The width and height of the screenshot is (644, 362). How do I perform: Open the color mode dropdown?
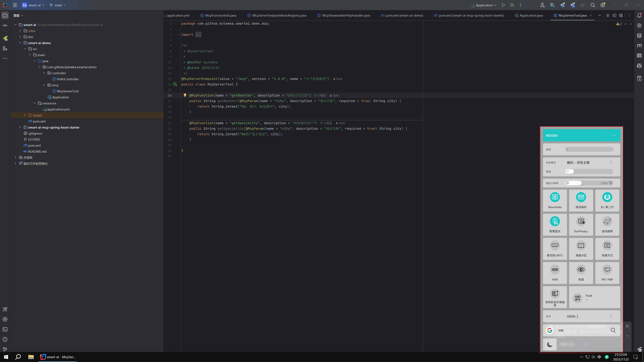(589, 162)
